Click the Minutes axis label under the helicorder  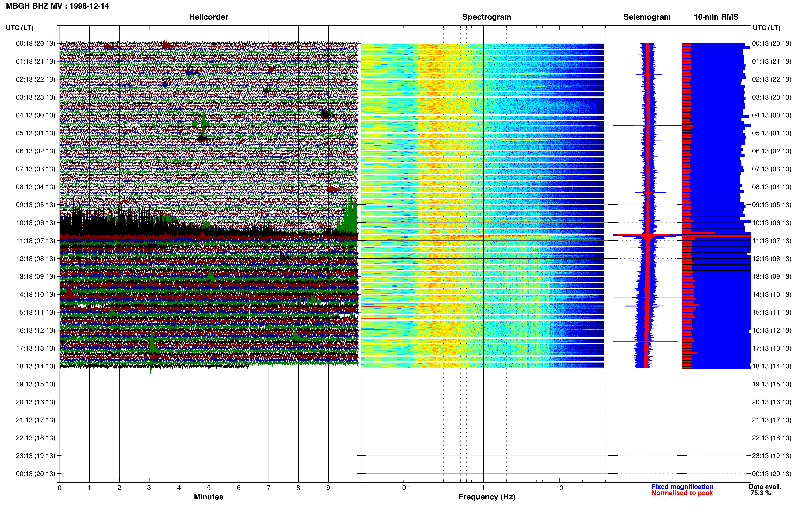pyautogui.click(x=209, y=497)
